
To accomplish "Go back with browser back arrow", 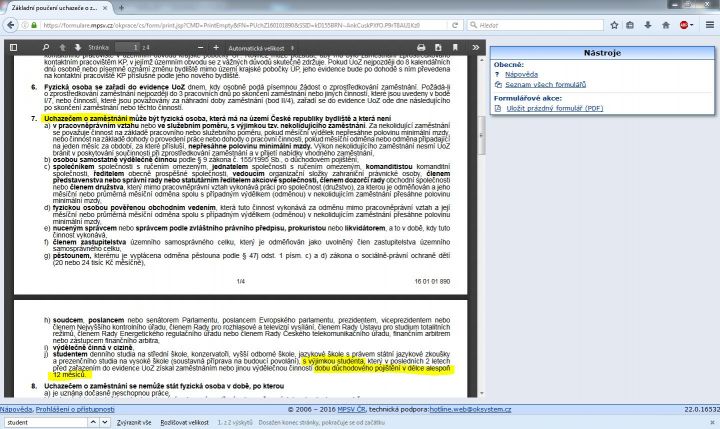I will pos(11,25).
